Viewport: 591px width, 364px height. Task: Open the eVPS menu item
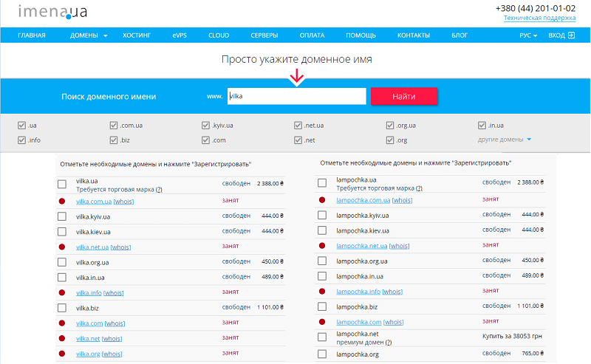(180, 35)
